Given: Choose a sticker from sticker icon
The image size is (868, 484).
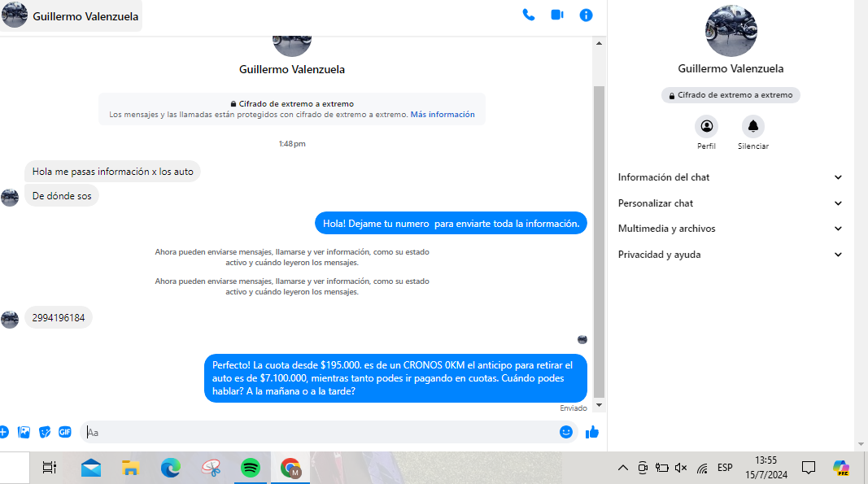Looking at the screenshot, I should tap(45, 432).
